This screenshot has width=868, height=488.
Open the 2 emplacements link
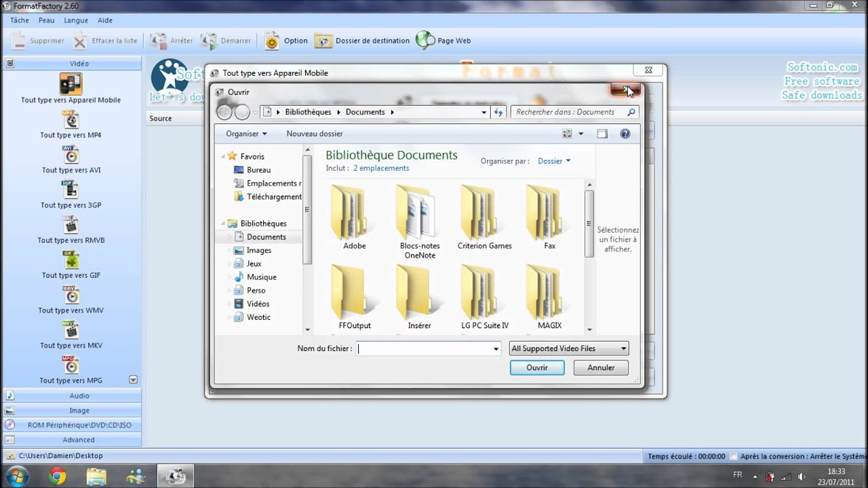pyautogui.click(x=381, y=168)
